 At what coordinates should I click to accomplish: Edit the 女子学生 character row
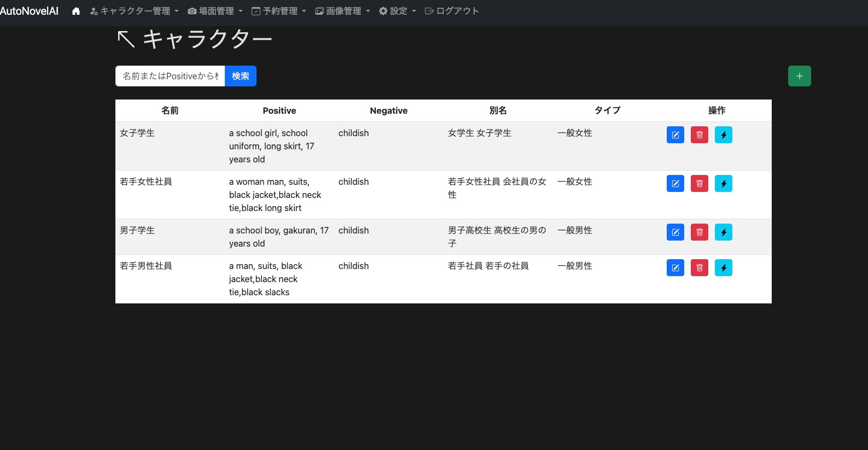pyautogui.click(x=675, y=135)
